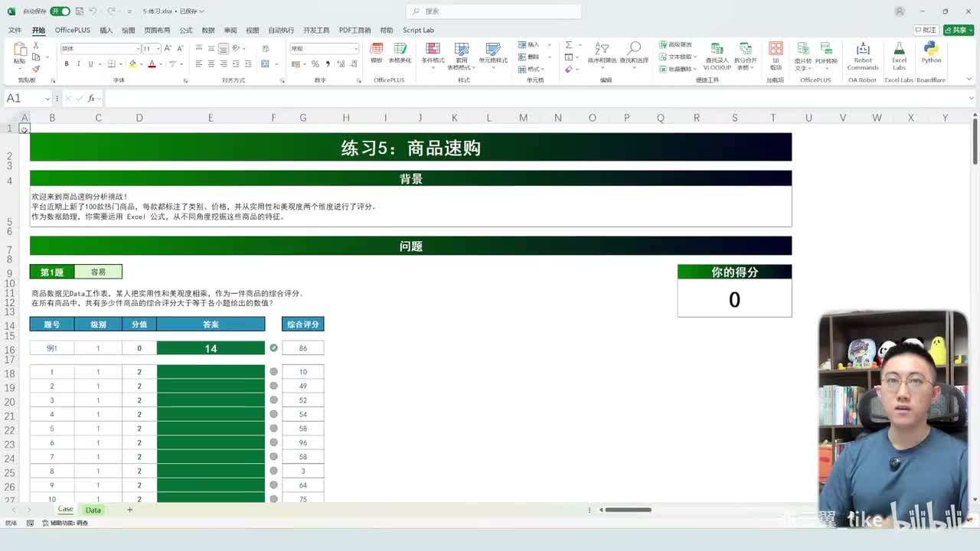
Task: Click the wrap text icon
Action: coord(266,48)
